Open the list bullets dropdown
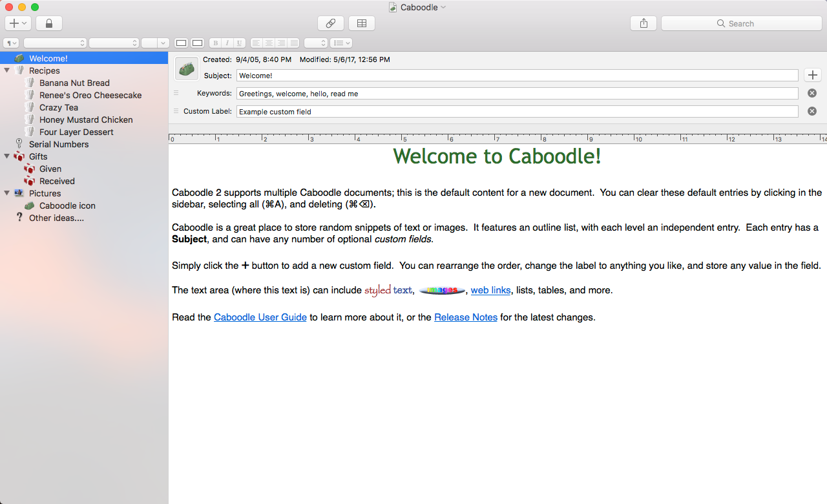 340,43
